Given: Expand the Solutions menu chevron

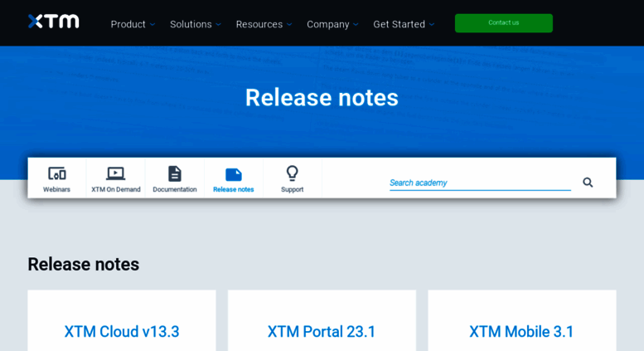Looking at the screenshot, I should (x=219, y=25).
